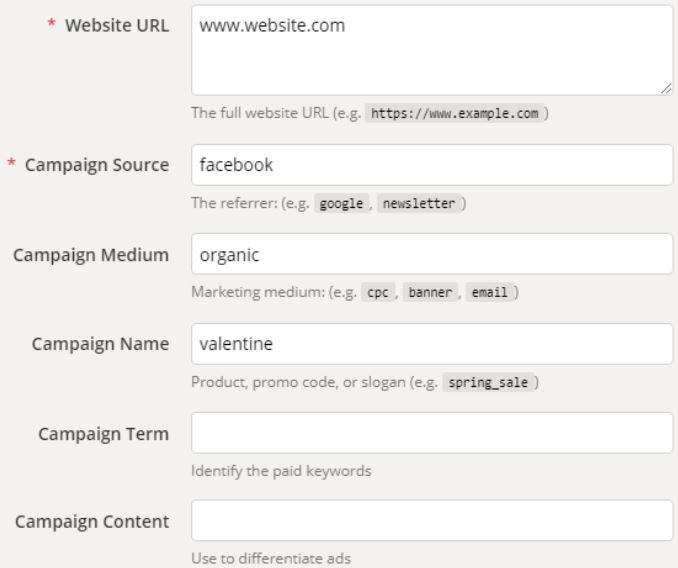Viewport: 678px width, 568px height.
Task: Click the 'Campaign Source' label
Action: click(x=97, y=165)
